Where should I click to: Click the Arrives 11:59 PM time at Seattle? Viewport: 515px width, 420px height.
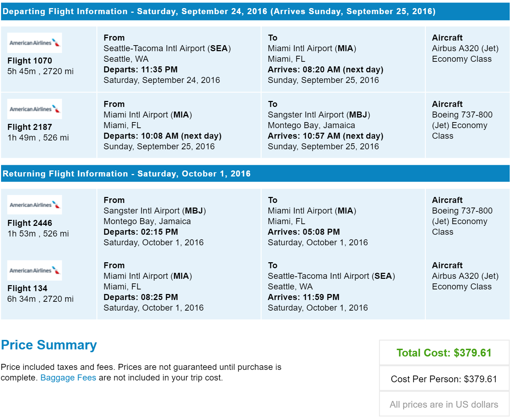[303, 297]
